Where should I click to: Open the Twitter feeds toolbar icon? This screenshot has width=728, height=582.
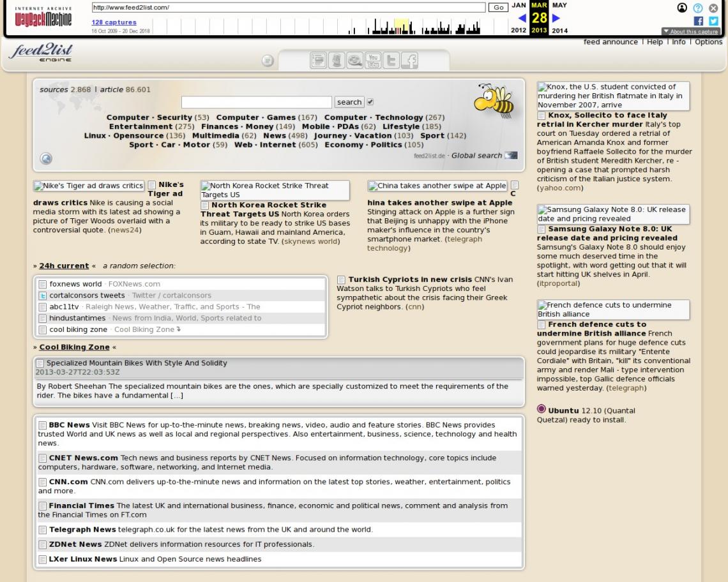[391, 61]
